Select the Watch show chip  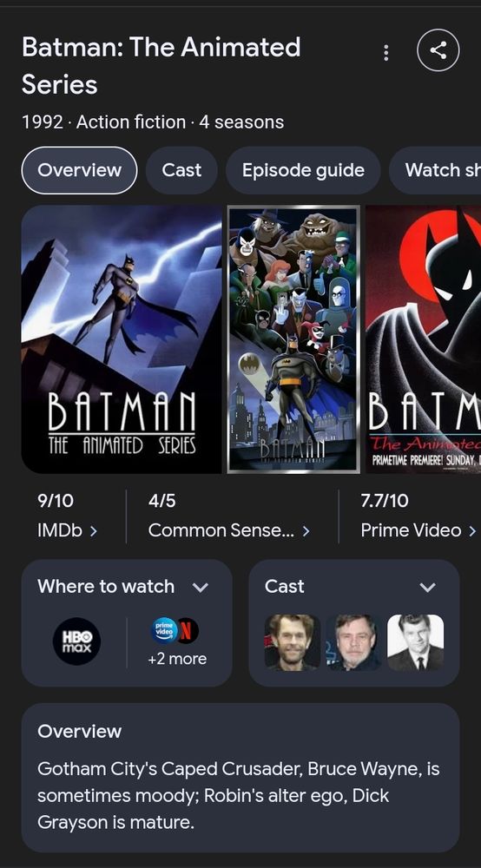[435, 170]
